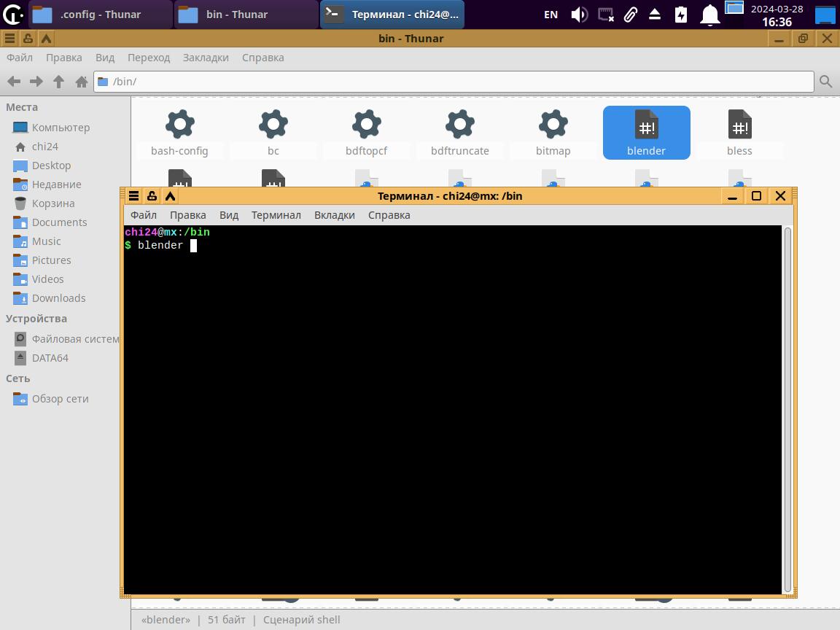Click the paperclip clipboard tray icon
This screenshot has width=840, height=630.
(x=631, y=15)
